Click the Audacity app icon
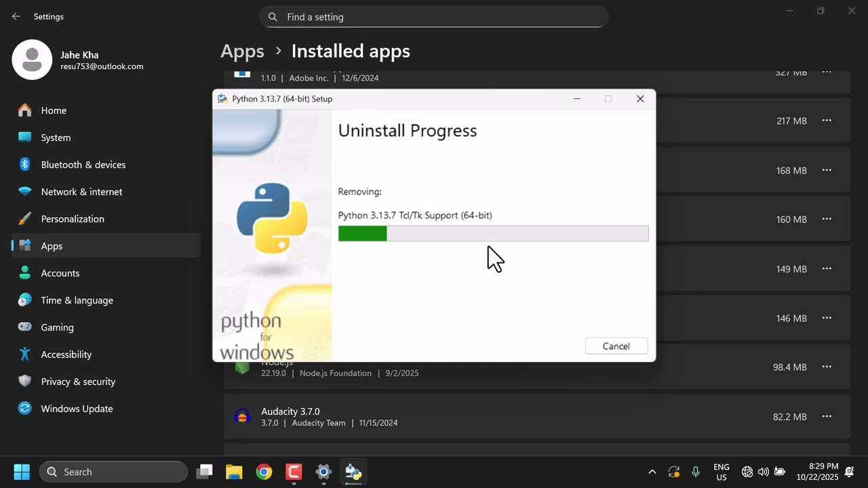The width and height of the screenshot is (868, 488). [242, 416]
